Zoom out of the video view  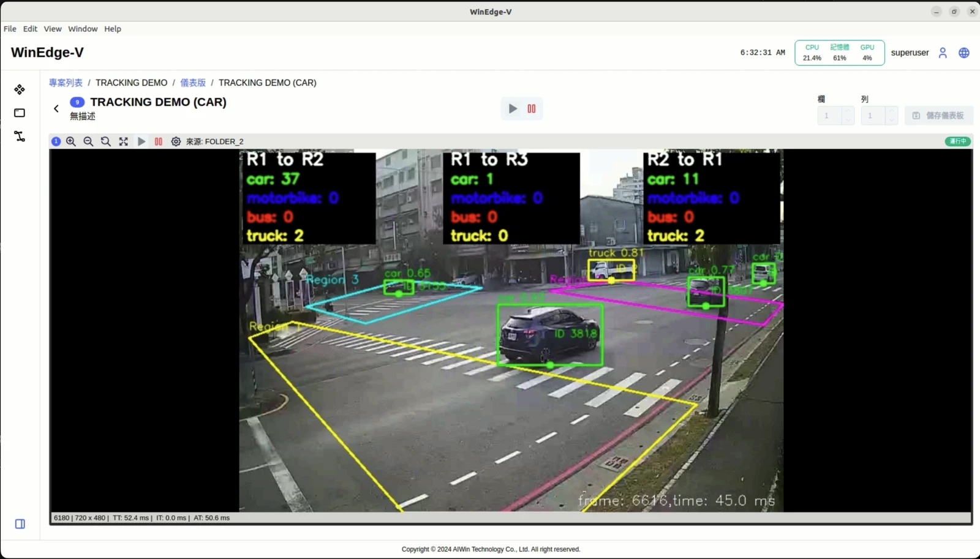[88, 141]
